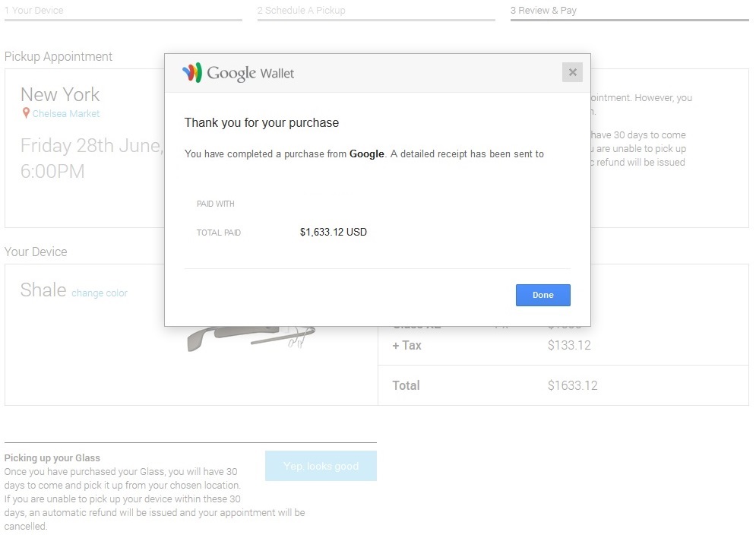Click the Google Wallet logo icon
Image resolution: width=756 pixels, height=535 pixels.
tap(192, 73)
